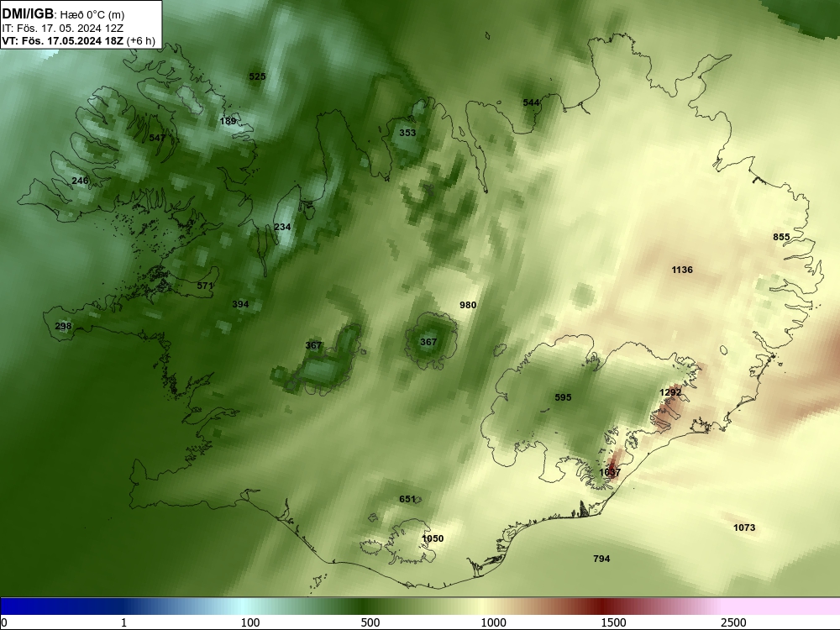Click the 394 value on the map
840x630 pixels.
240,304
